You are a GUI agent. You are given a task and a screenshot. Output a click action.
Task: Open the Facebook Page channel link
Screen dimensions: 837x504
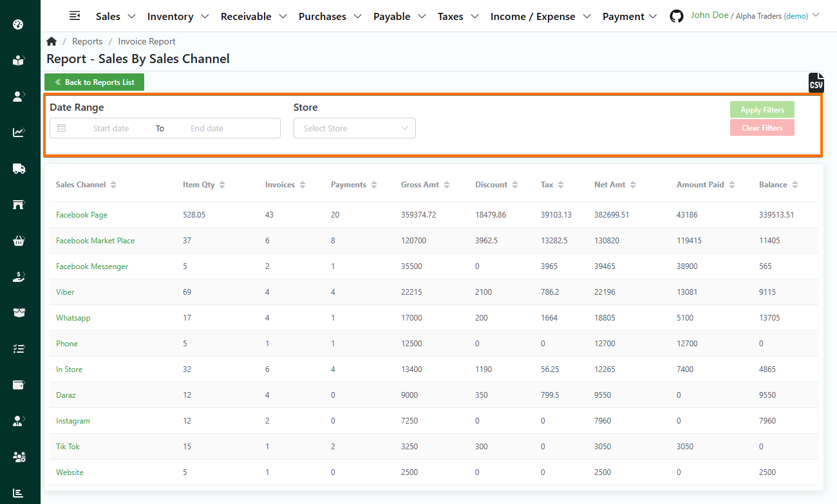[x=82, y=215]
